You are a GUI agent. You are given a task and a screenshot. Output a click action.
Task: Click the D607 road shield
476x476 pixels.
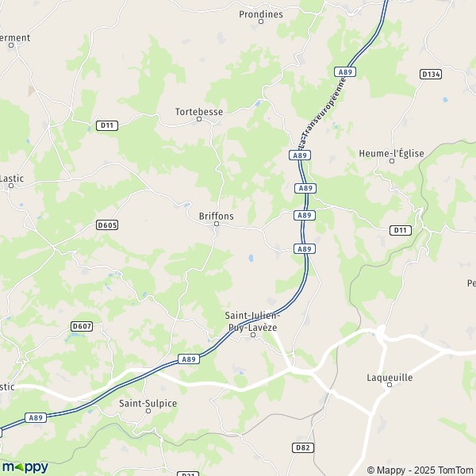pyautogui.click(x=82, y=326)
